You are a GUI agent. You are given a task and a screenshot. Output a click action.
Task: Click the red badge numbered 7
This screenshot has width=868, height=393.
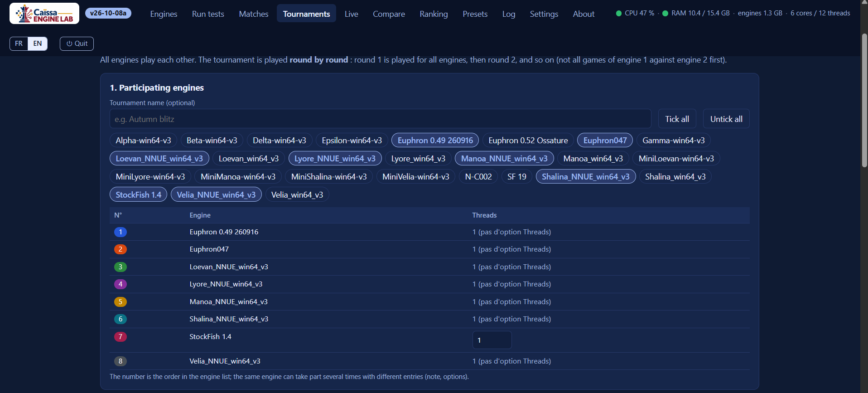point(121,337)
